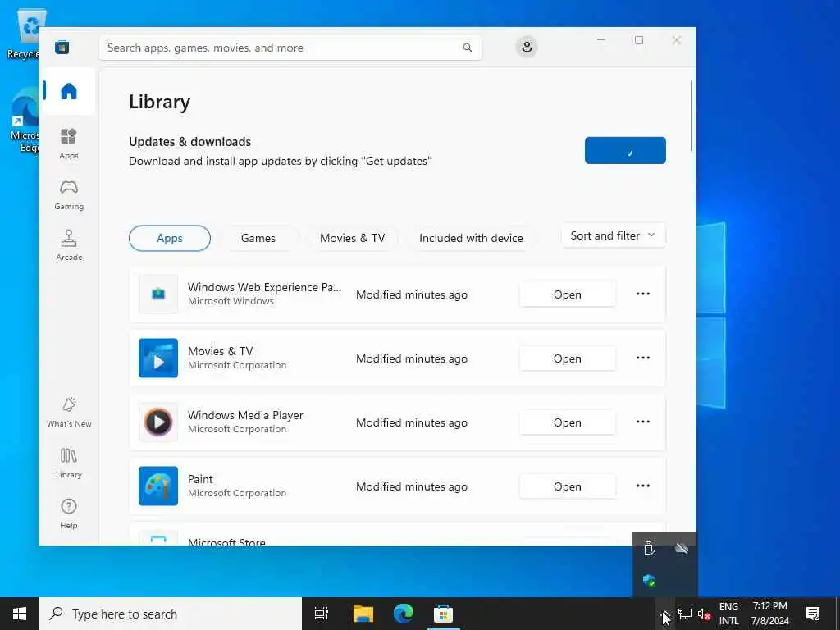The width and height of the screenshot is (840, 630).
Task: Click the network icon in system tray
Action: tap(685, 614)
